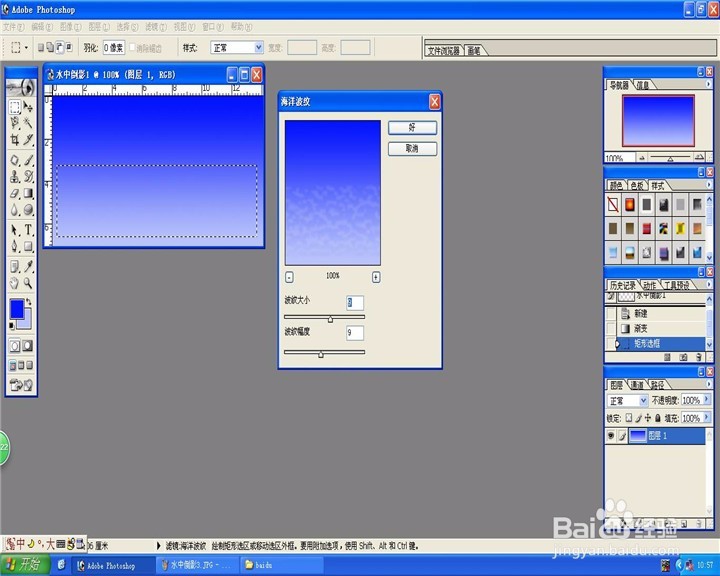720x576 pixels.
Task: Open the History panel flyout menu arrow
Action: tap(709, 284)
